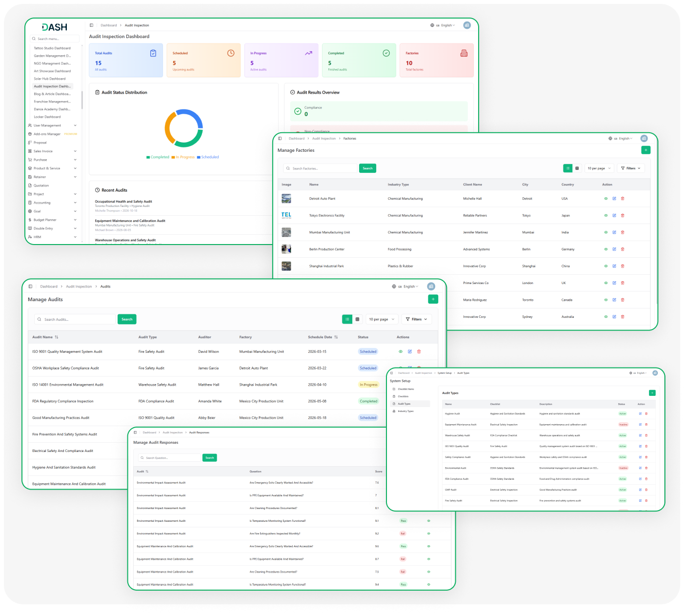The height and width of the screenshot is (616, 687).
Task: Edit ISO 9001 Quality Management System Audit
Action: (x=410, y=351)
